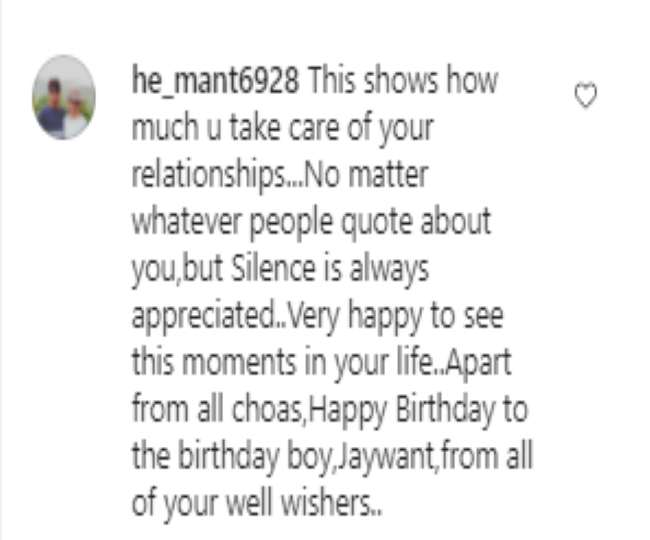The image size is (650, 540).
Task: Click 'Very happy' text in the comment
Action: (x=355, y=317)
